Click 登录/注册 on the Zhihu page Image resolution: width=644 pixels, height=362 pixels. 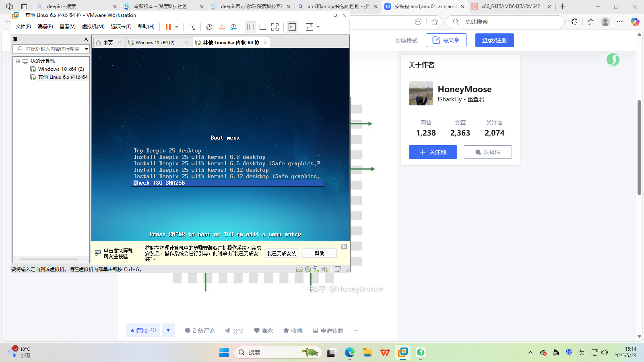coord(494,40)
